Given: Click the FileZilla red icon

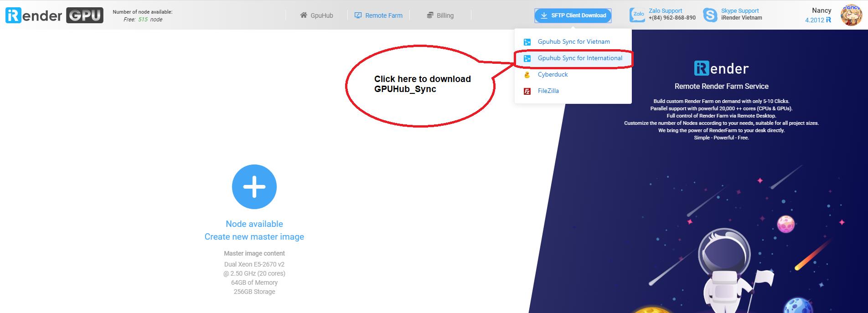Looking at the screenshot, I should [x=527, y=91].
